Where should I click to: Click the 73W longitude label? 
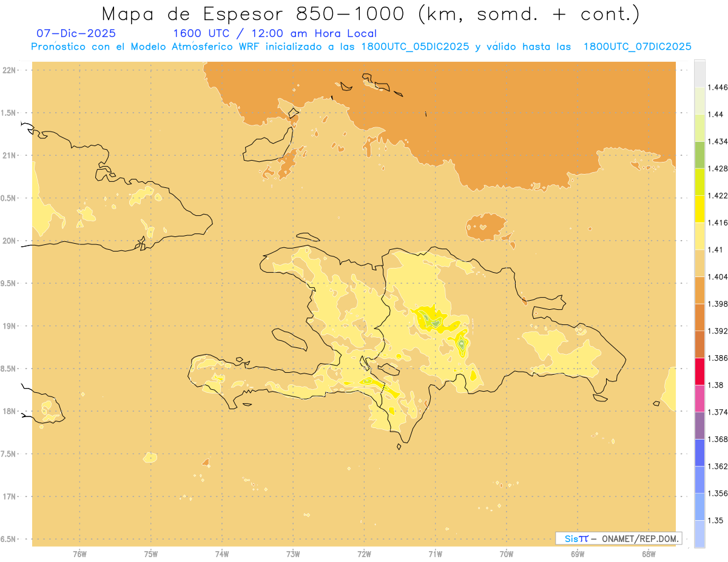293,554
